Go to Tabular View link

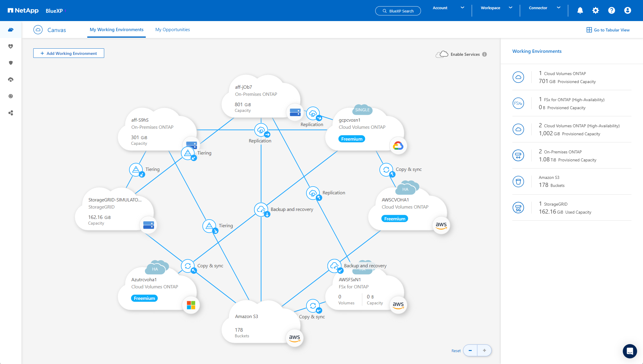click(608, 30)
